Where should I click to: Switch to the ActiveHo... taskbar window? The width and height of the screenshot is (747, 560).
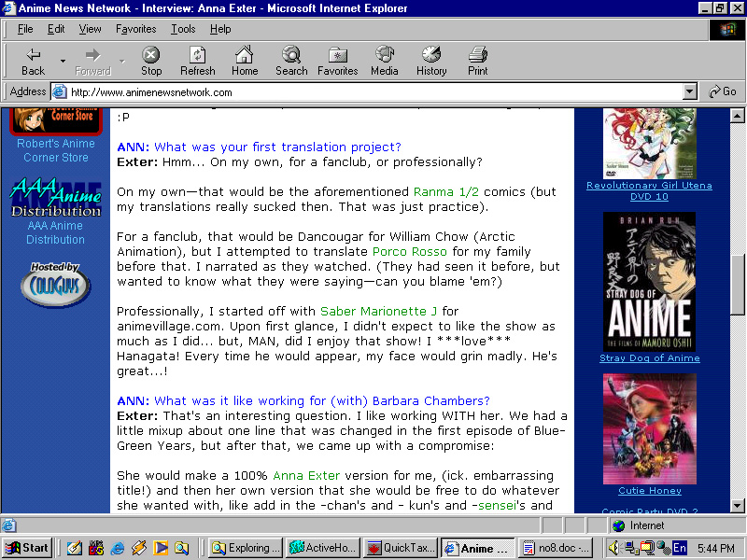(322, 548)
